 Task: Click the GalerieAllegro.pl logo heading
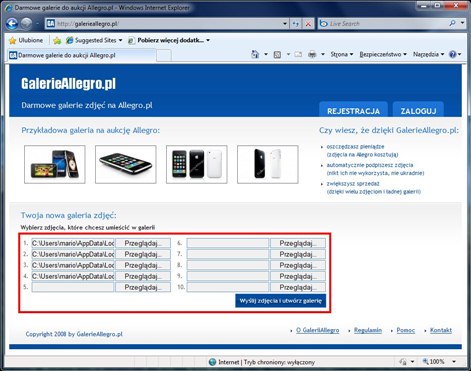click(68, 84)
